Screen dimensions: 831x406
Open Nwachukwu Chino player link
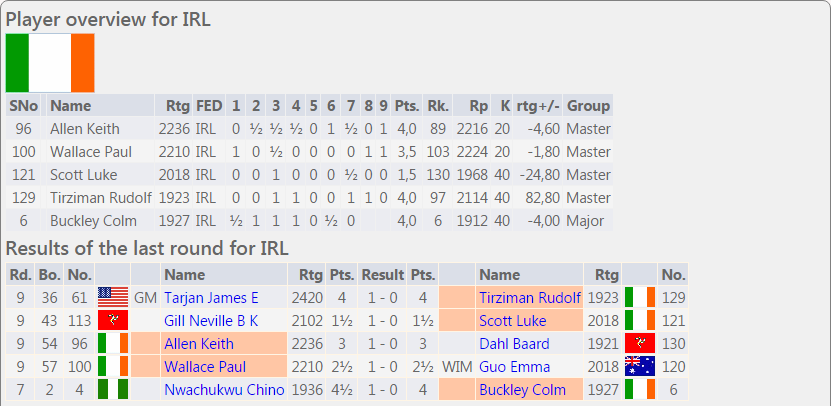(224, 389)
